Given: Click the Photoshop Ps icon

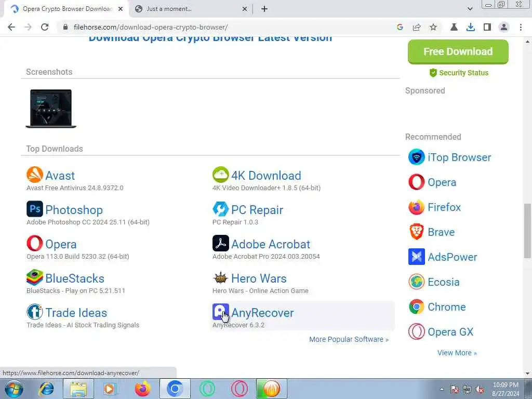Looking at the screenshot, I should pos(35,209).
